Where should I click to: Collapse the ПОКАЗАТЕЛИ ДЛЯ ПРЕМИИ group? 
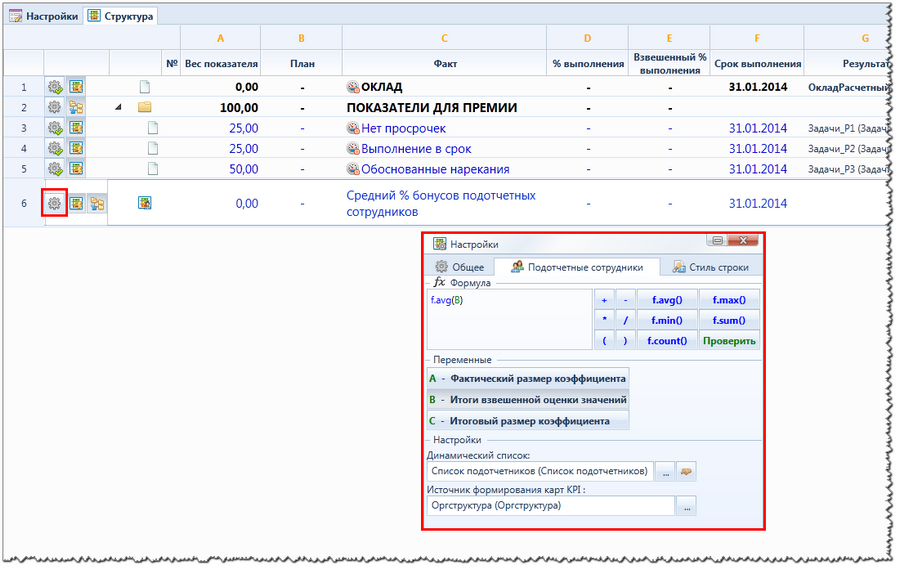coord(118,107)
